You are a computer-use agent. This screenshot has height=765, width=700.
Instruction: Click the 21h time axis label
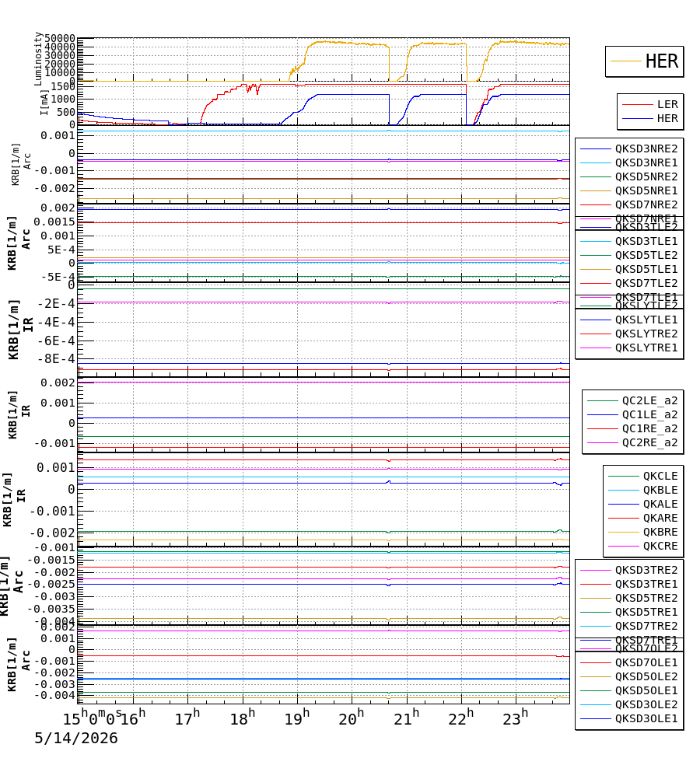click(407, 718)
